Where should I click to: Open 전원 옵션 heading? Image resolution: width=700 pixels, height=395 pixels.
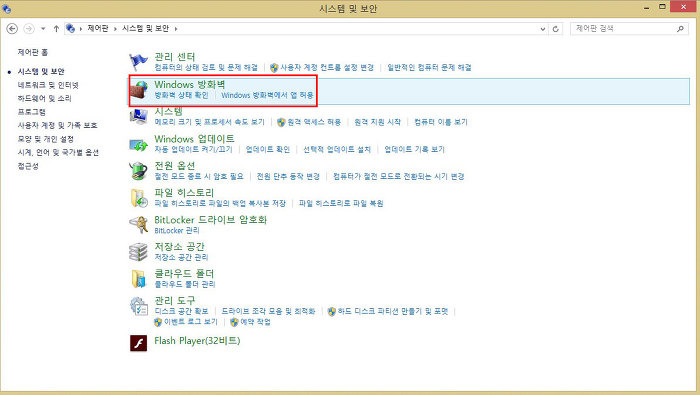tap(175, 166)
